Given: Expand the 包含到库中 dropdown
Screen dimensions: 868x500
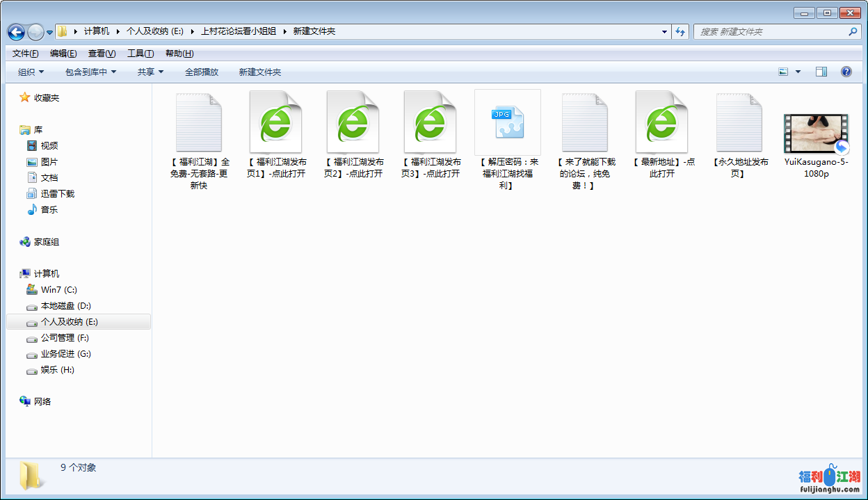Looking at the screenshot, I should (x=90, y=72).
